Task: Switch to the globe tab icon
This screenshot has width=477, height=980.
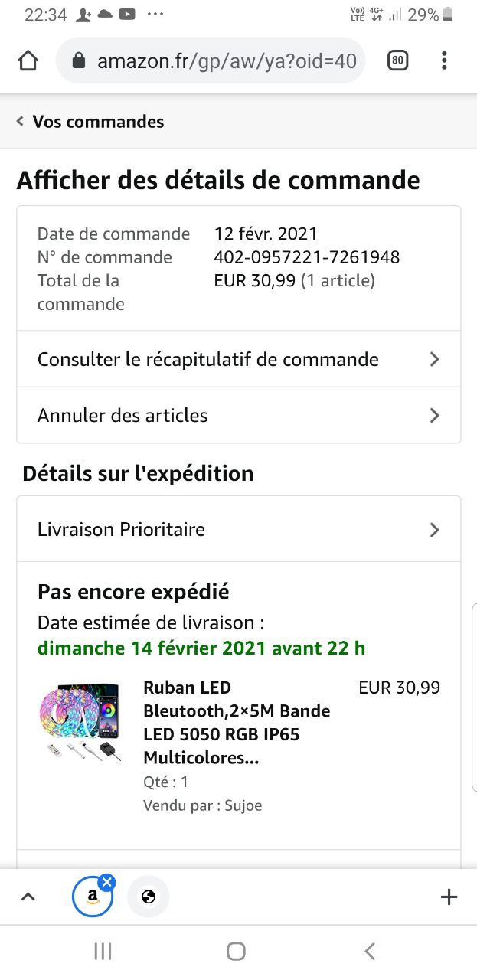Action: pyautogui.click(x=149, y=897)
